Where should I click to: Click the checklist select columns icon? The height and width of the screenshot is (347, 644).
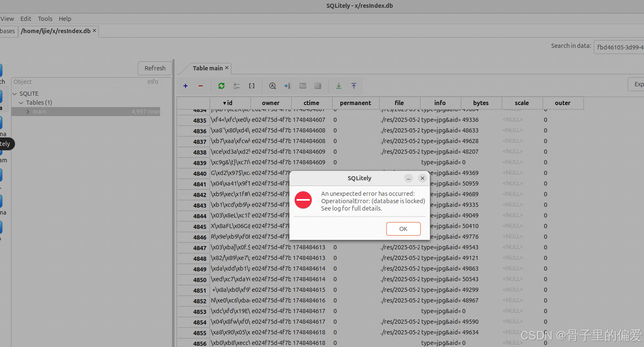[237, 86]
